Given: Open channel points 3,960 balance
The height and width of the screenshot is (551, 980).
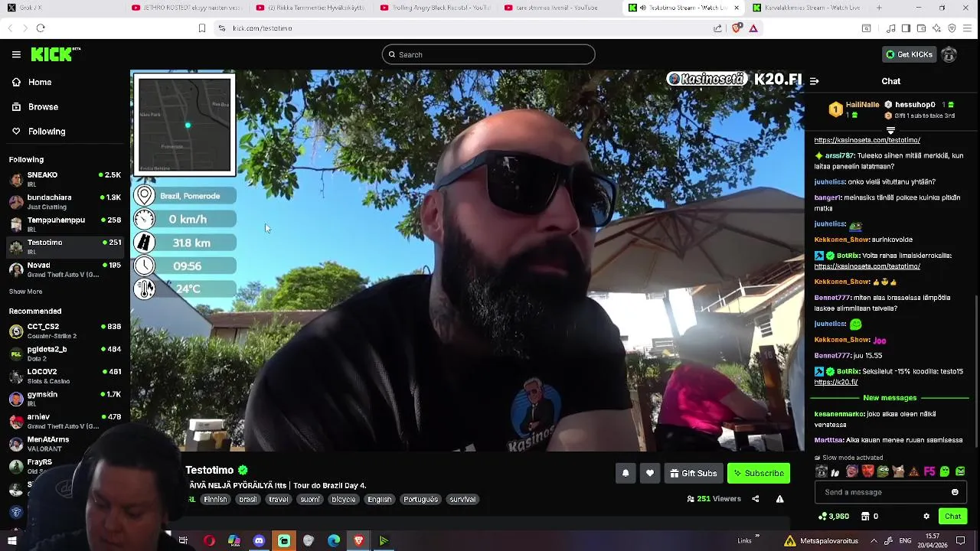Looking at the screenshot, I should tap(833, 517).
